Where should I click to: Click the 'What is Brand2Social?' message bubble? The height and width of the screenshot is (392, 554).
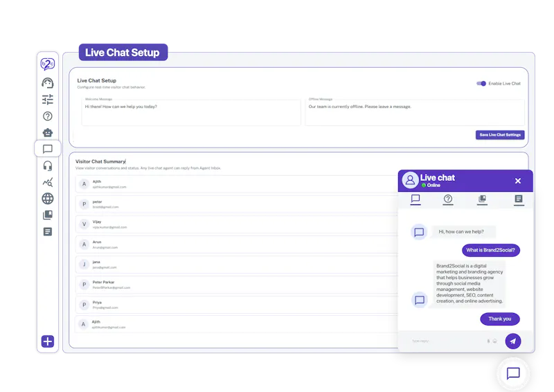(x=491, y=250)
